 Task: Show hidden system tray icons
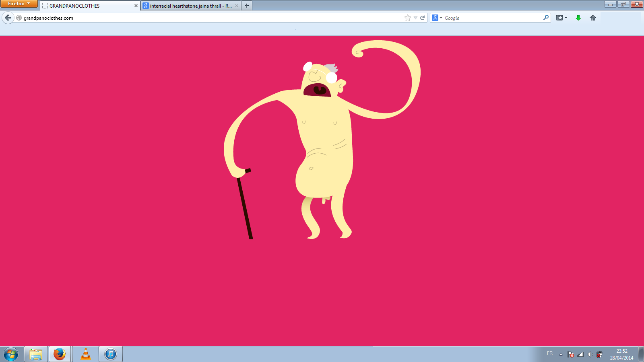561,354
